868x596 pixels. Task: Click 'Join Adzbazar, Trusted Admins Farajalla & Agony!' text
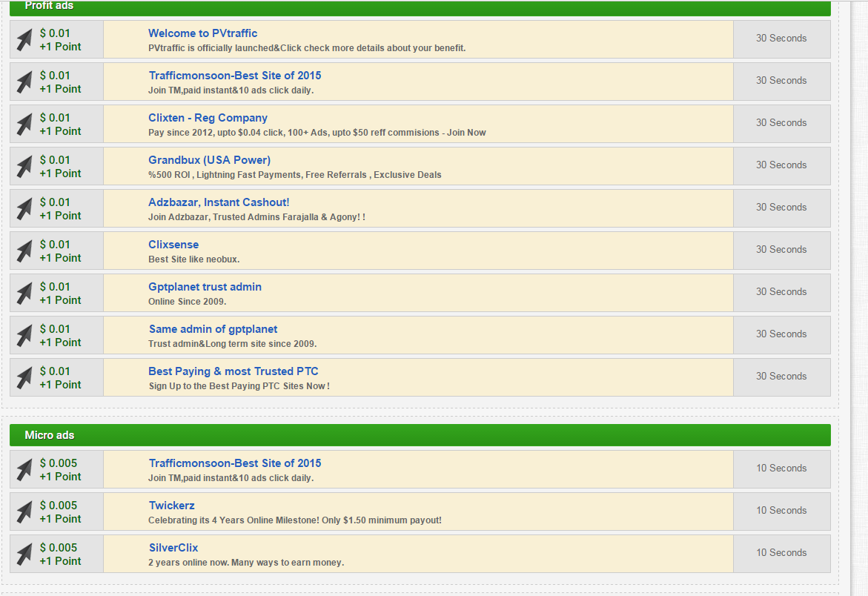257,217
